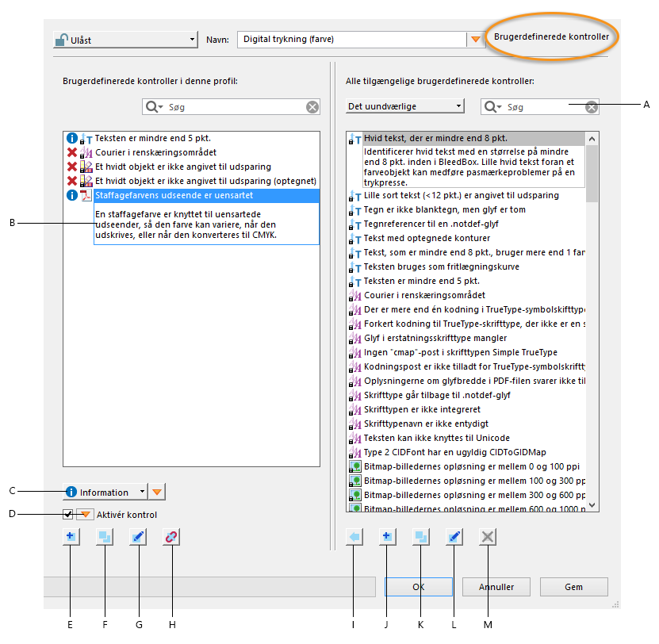Click the pencil edit icon under all available checks
This screenshot has height=644, width=659.
[454, 536]
